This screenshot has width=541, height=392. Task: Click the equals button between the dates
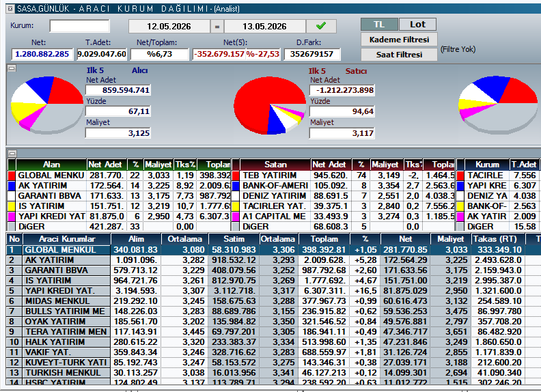point(217,27)
